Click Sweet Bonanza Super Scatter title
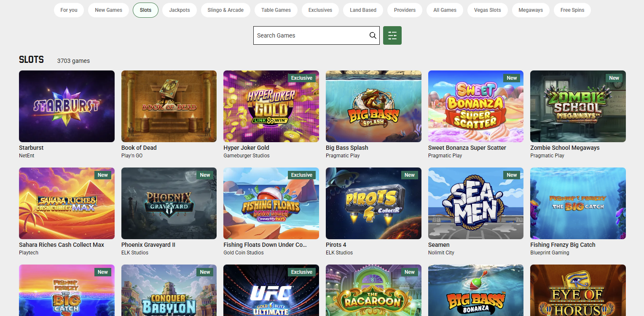This screenshot has width=644, height=316. (x=467, y=148)
